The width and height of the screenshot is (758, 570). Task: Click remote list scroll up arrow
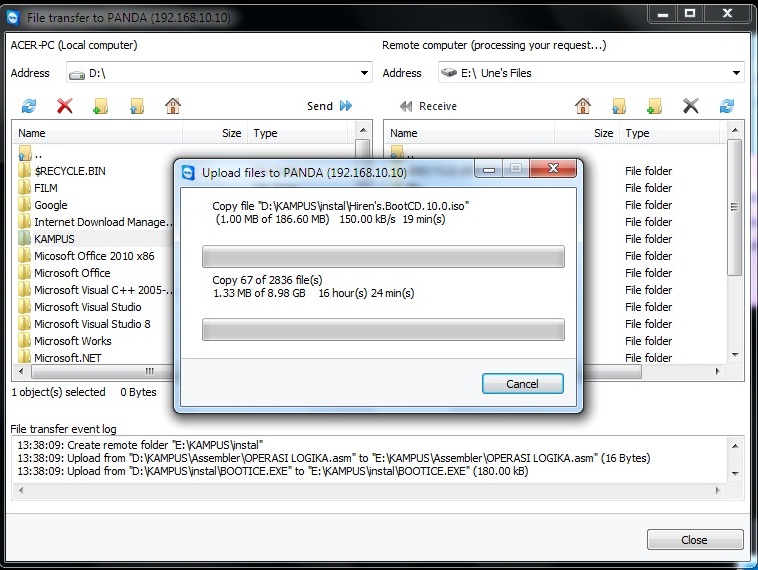coord(735,130)
